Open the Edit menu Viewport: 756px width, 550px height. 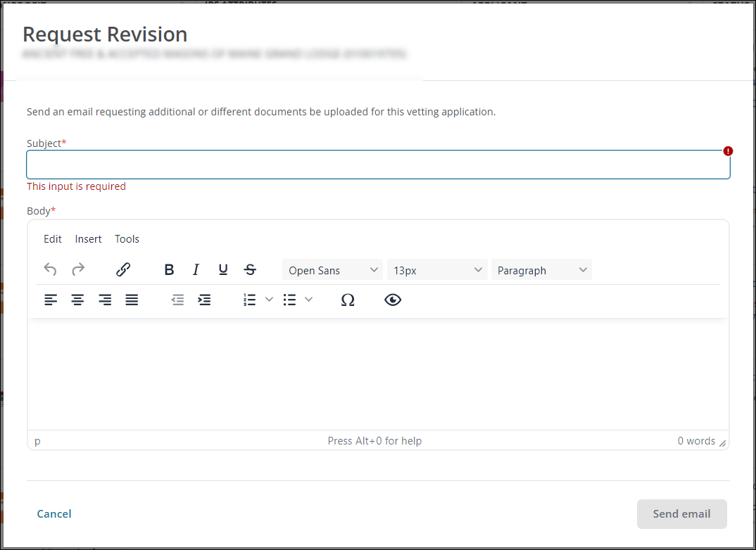coord(53,239)
